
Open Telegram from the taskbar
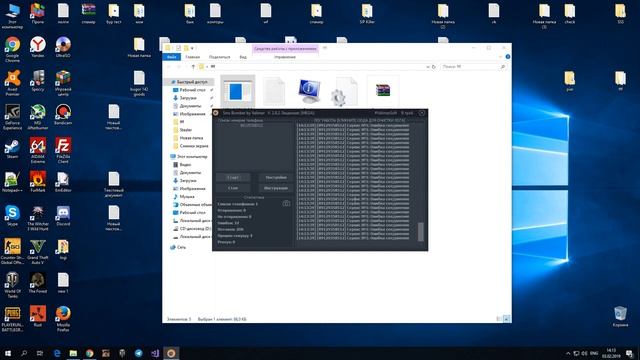(x=138, y=353)
